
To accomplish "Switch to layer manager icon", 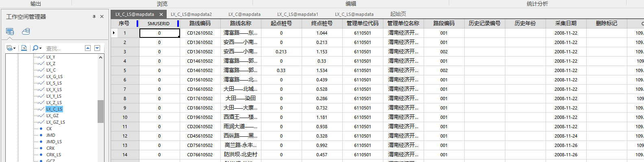I will coord(26,31).
